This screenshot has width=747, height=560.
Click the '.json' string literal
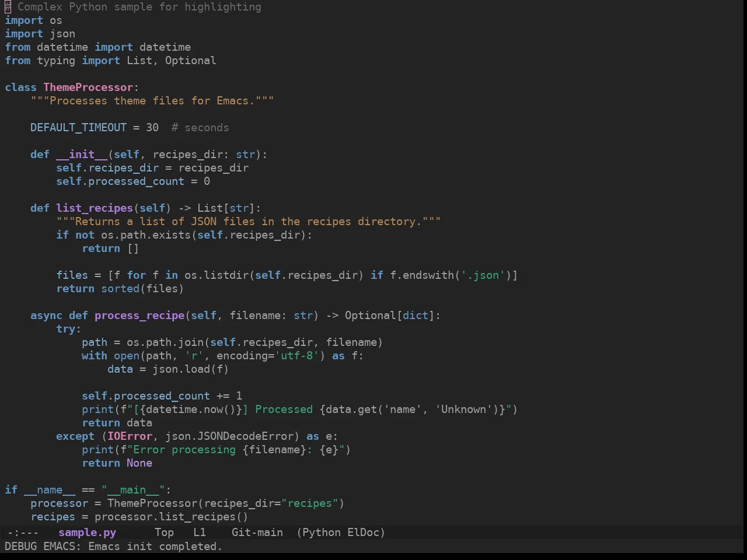click(483, 275)
